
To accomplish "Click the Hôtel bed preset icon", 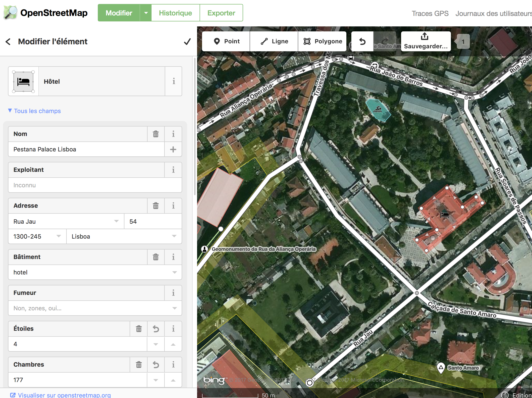I will click(x=23, y=81).
